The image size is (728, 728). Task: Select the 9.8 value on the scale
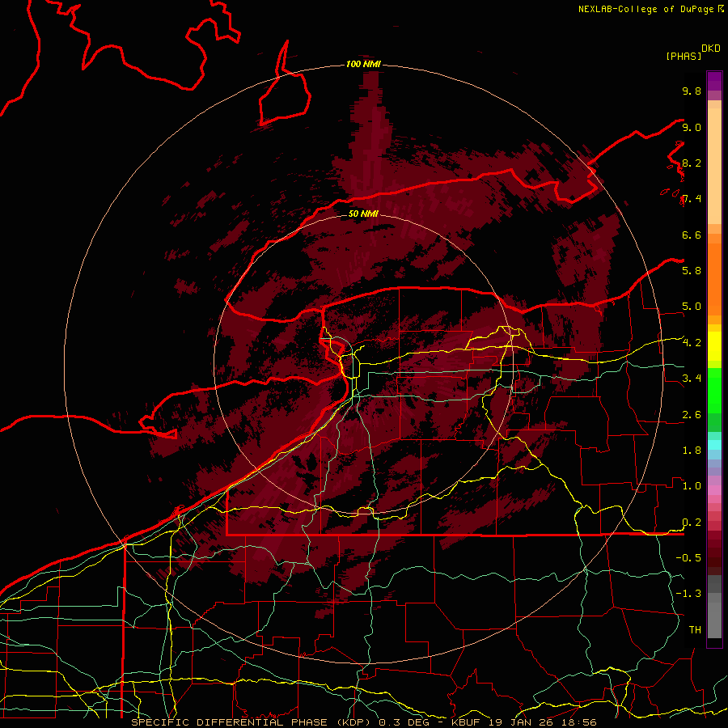coord(692,91)
